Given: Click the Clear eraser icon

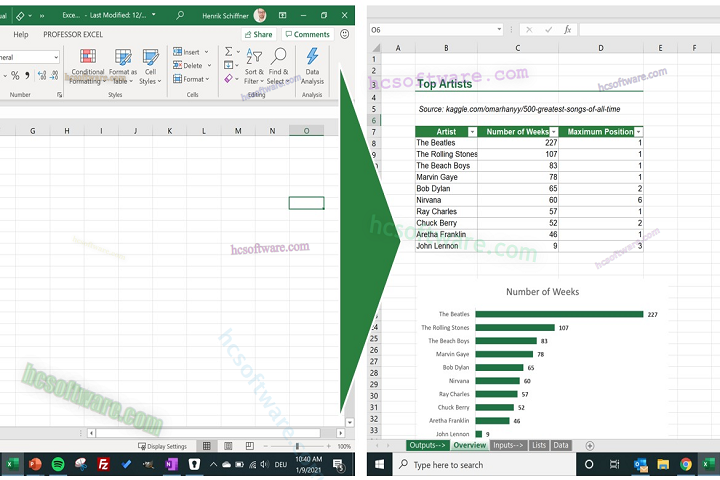Looking at the screenshot, I should pyautogui.click(x=228, y=79).
